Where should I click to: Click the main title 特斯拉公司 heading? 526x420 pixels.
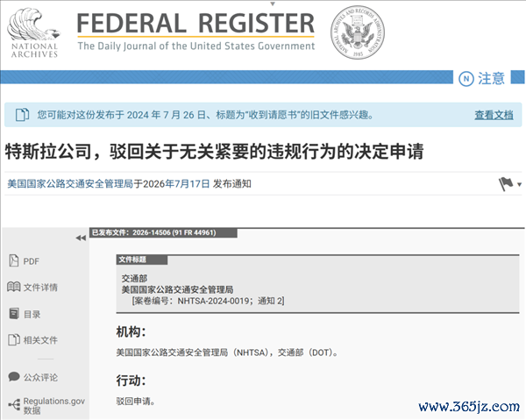[x=215, y=152]
